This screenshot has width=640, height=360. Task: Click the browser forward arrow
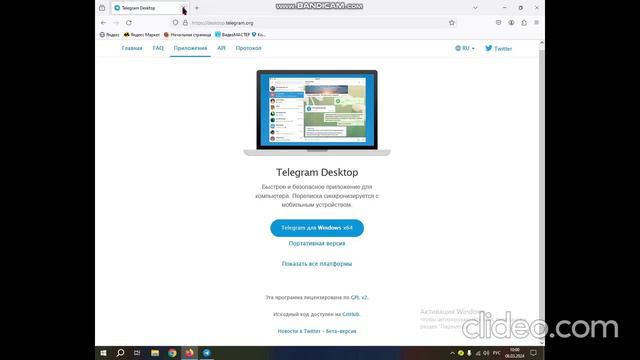116,23
